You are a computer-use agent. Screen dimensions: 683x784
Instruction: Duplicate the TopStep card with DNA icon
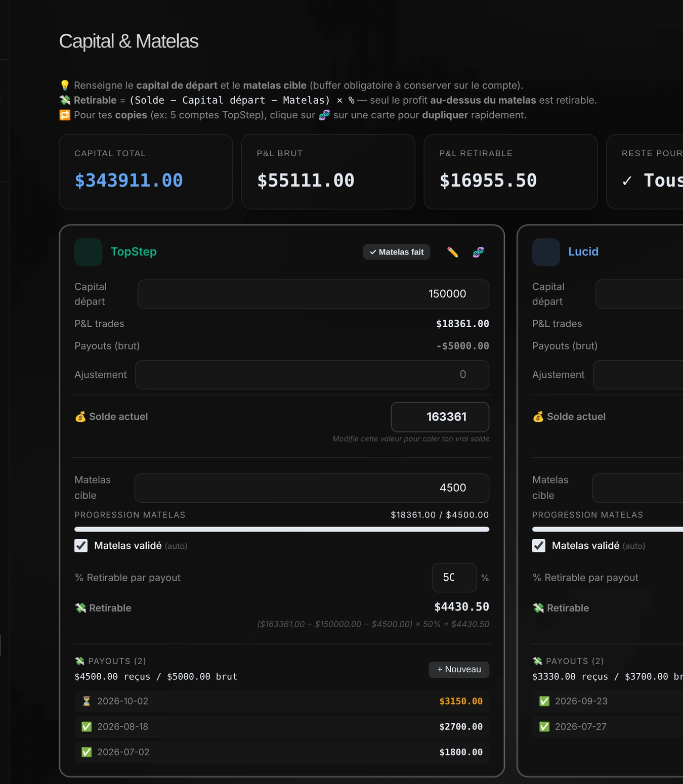pos(478,252)
